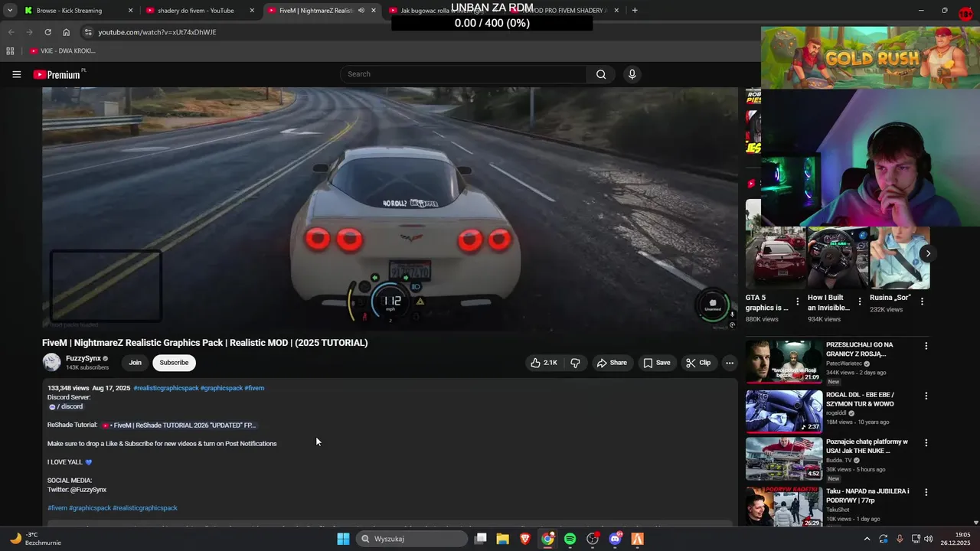The height and width of the screenshot is (551, 980).
Task: Switch to shadery do fivem tab
Action: pos(195,11)
